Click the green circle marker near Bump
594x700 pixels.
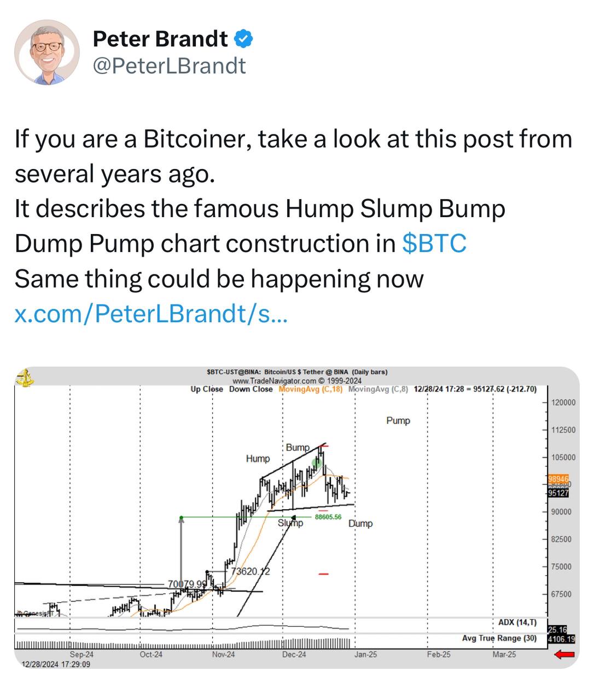click(x=316, y=463)
